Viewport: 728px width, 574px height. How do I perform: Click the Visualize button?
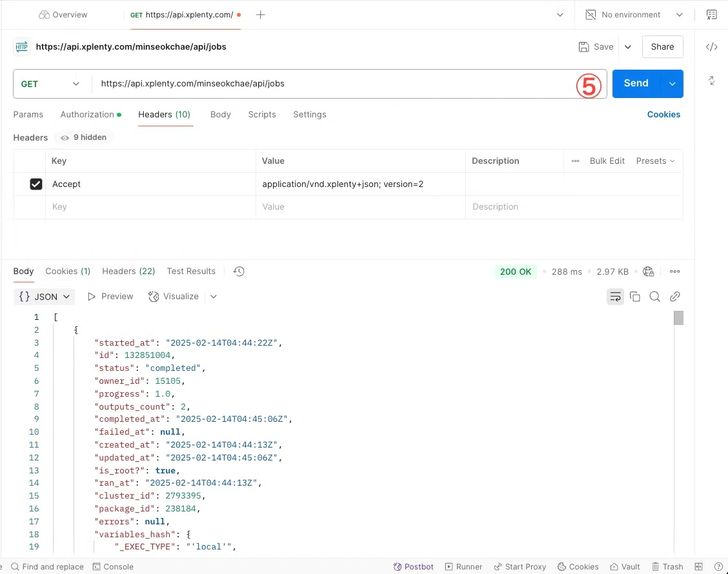[173, 297]
